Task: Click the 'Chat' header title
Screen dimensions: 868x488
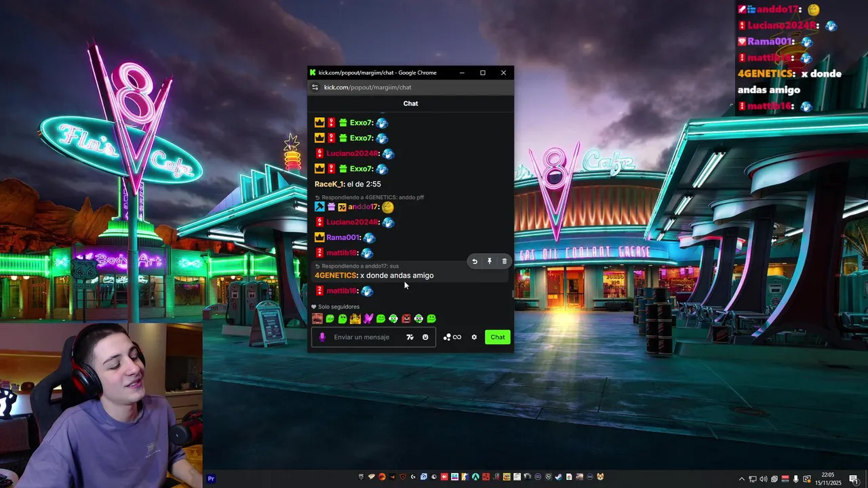Action: pos(410,104)
